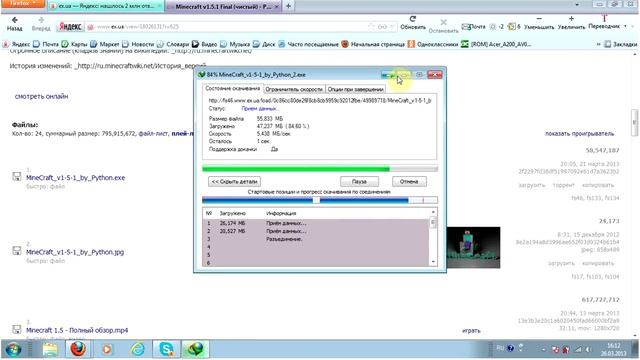Screen dimensions: 640x360
Task: Open Windows Explorer from the taskbar
Action: pos(50,349)
